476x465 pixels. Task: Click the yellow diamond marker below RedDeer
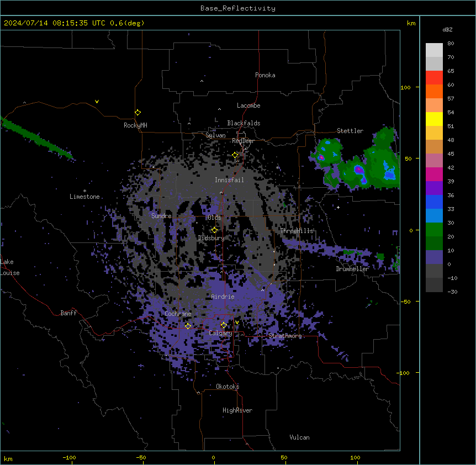235,155
